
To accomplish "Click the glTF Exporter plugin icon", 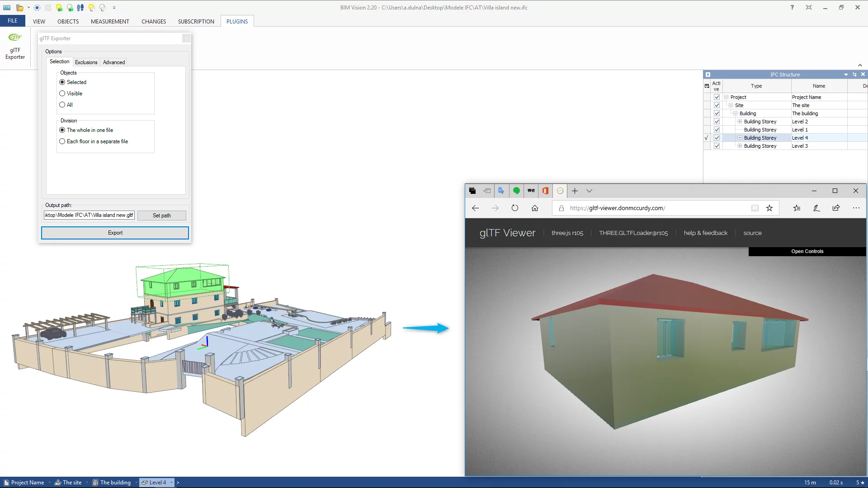I will click(x=15, y=46).
